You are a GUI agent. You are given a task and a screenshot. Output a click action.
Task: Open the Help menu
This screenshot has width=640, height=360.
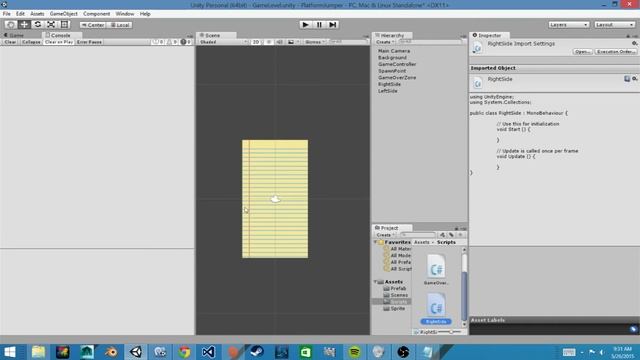pyautogui.click(x=145, y=14)
